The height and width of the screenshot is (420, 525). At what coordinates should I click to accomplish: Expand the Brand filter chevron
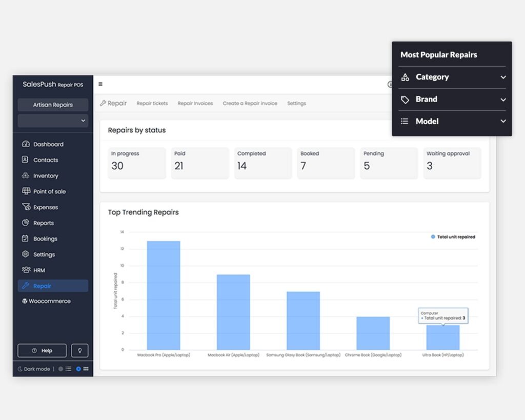coord(503,99)
